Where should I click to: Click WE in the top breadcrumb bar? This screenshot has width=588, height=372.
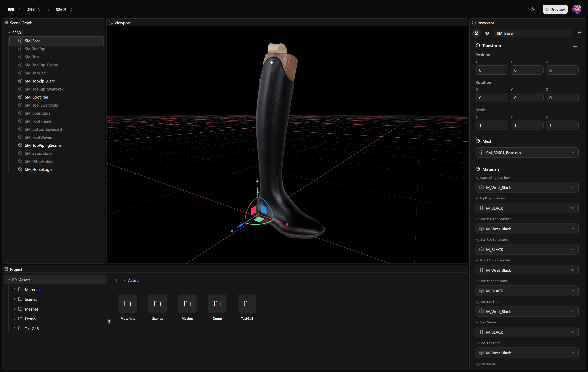point(11,9)
